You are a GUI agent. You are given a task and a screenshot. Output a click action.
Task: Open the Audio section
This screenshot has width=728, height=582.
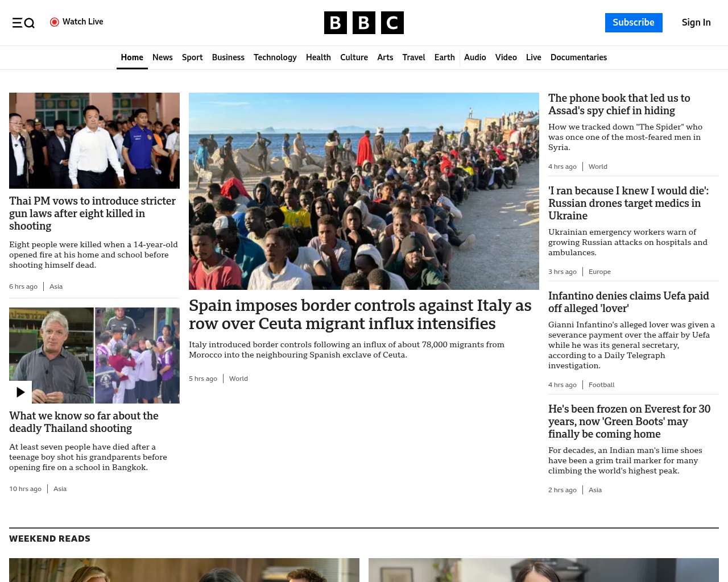tap(475, 57)
